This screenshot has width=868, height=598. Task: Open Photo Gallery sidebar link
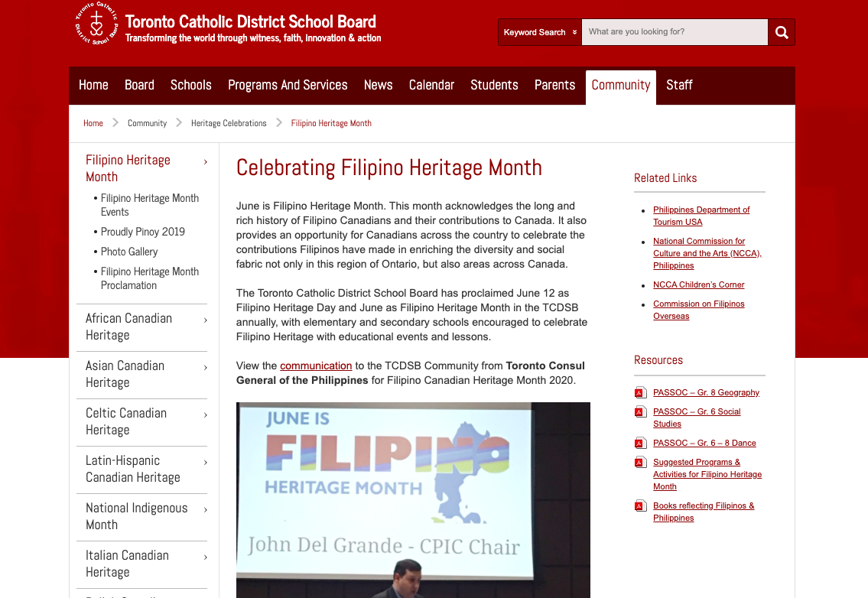coord(129,252)
